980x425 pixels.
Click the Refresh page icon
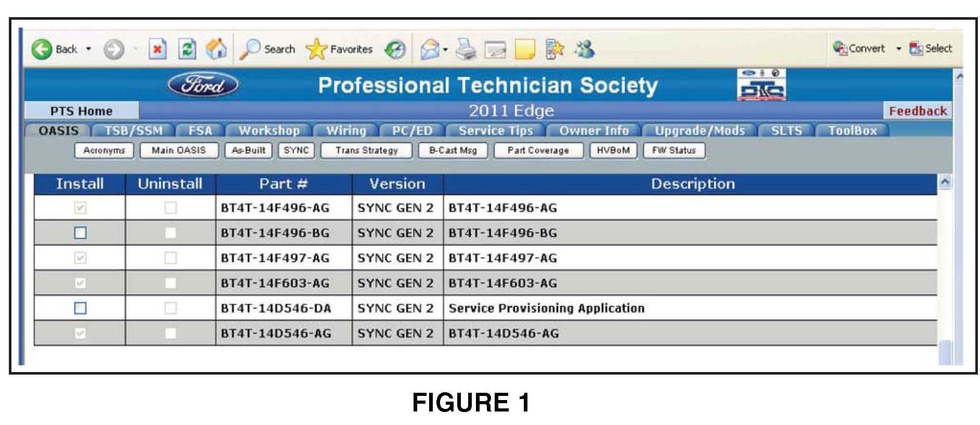click(x=187, y=49)
